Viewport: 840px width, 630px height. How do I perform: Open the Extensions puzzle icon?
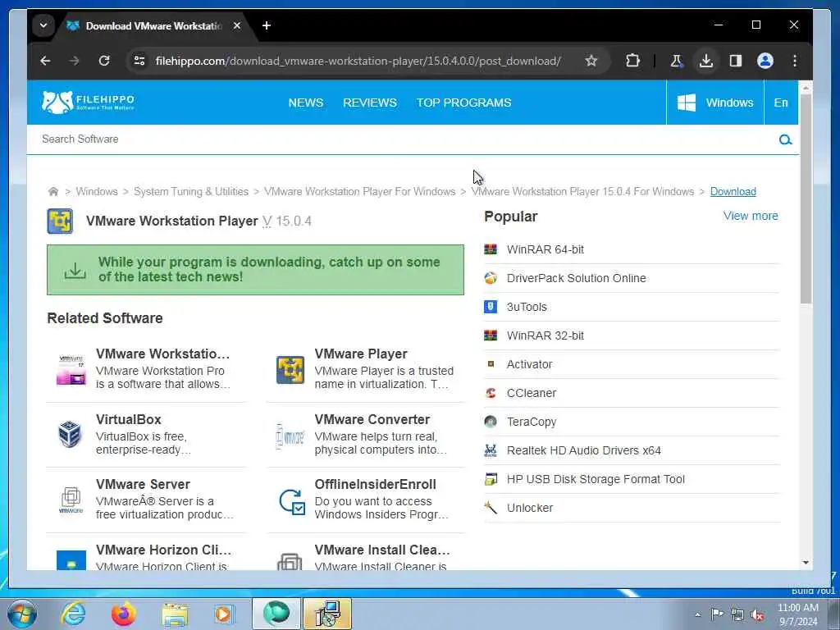(x=632, y=61)
